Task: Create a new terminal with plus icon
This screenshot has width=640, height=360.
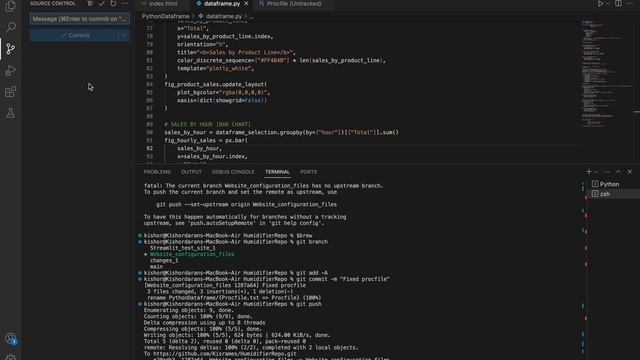Action: [x=589, y=172]
